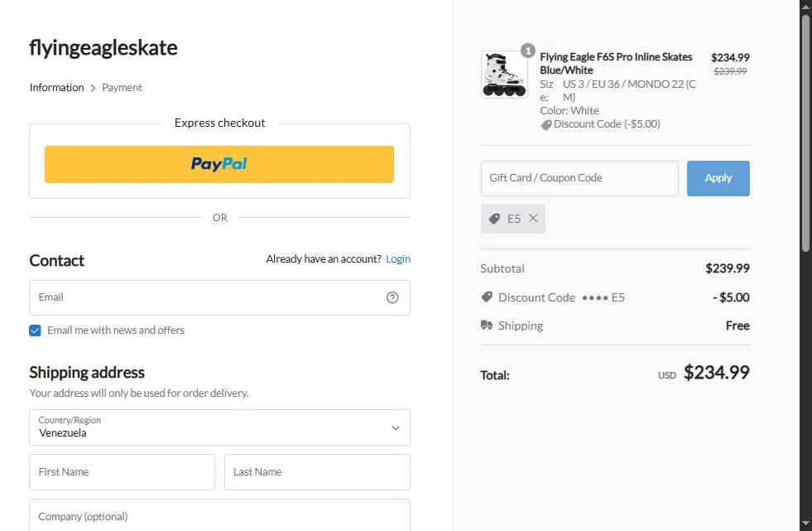Click the Express checkout label
The width and height of the screenshot is (812, 531).
tap(219, 123)
